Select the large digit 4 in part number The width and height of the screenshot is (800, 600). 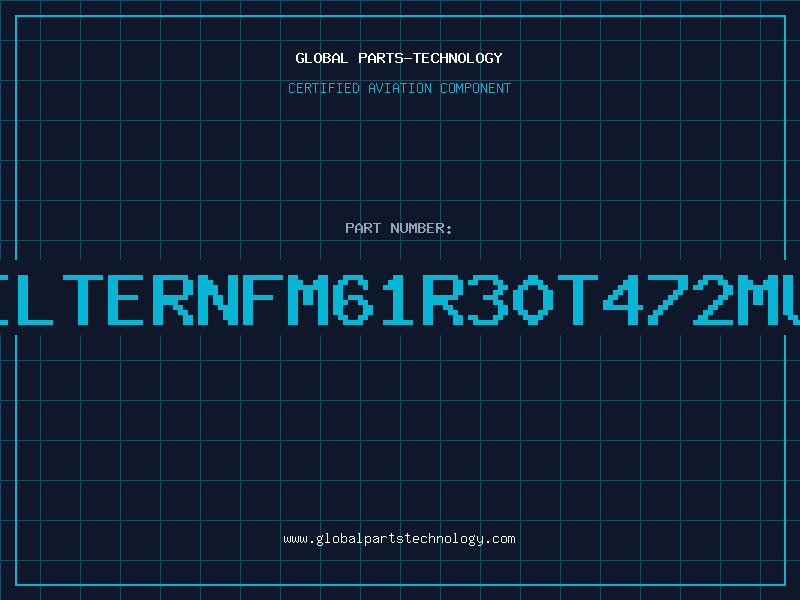(623, 299)
